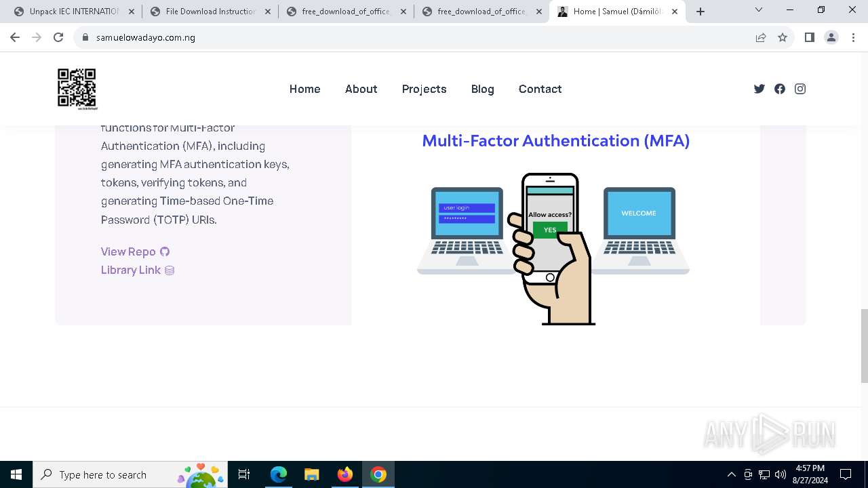Click the share page icon in address bar
This screenshot has width=868, height=488.
click(761, 37)
